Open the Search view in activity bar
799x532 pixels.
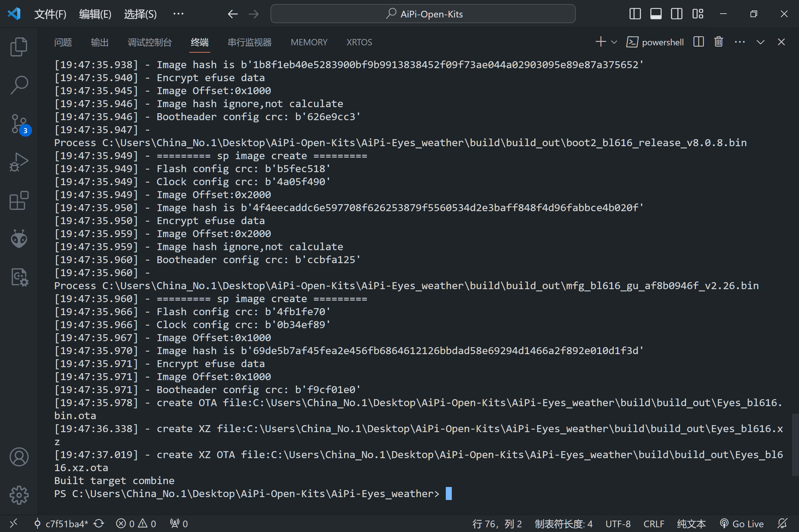19,85
